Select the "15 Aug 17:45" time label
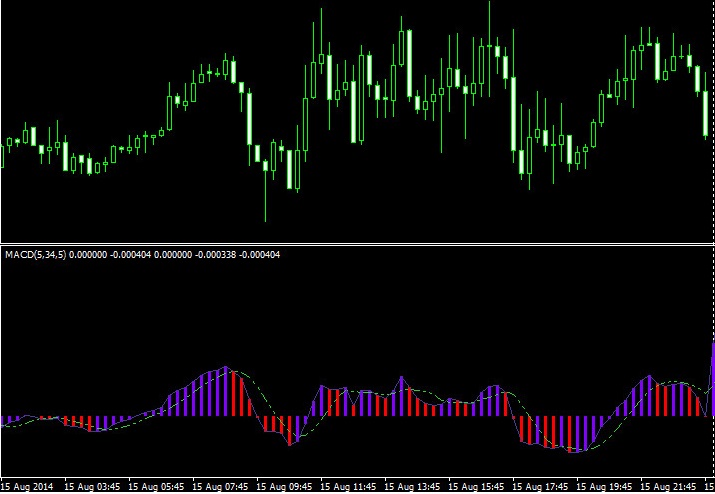 pyautogui.click(x=541, y=486)
